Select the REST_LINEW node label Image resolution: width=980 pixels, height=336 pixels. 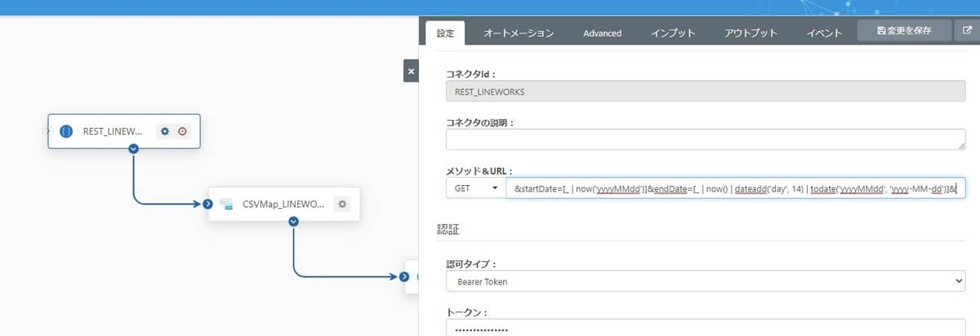click(x=113, y=130)
